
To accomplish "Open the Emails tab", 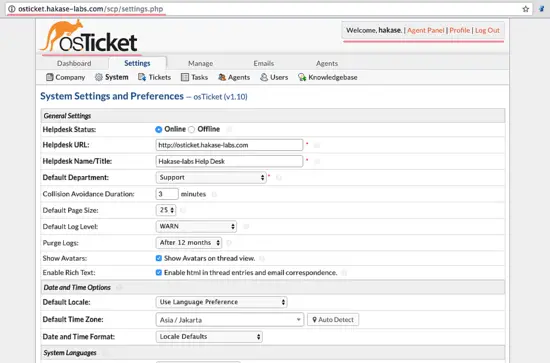I will (263, 63).
